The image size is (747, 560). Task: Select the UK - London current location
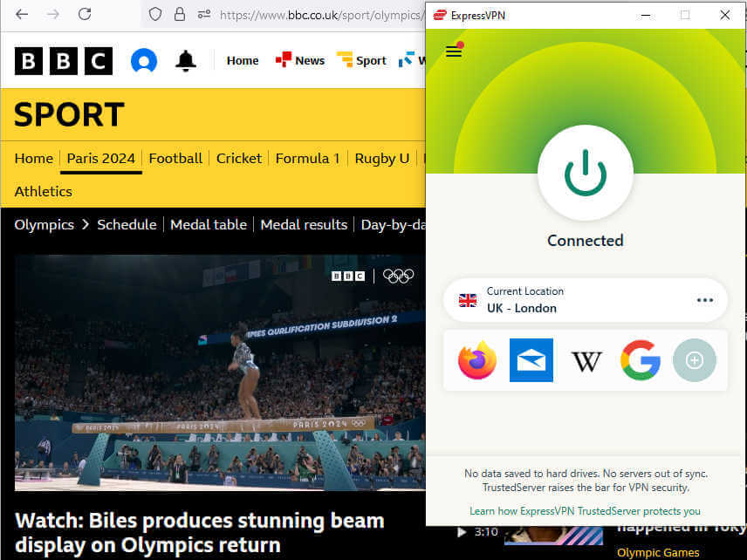click(x=585, y=300)
